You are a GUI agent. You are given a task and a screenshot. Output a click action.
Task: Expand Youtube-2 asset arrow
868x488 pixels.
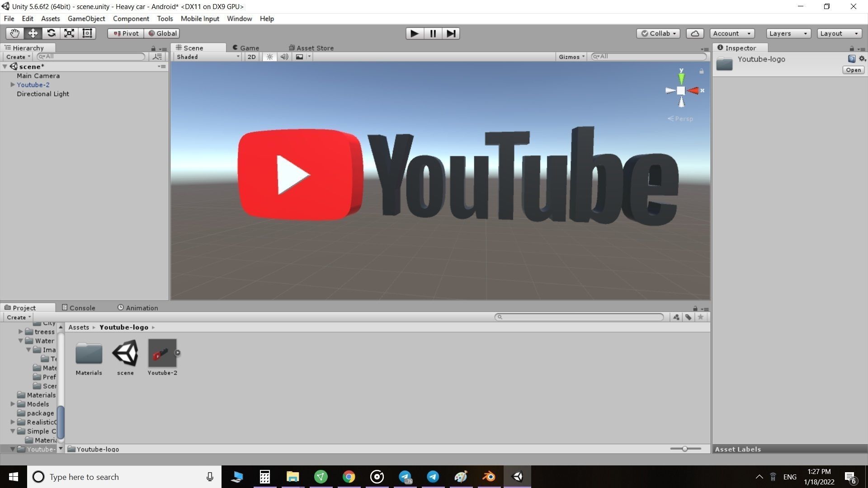(177, 353)
